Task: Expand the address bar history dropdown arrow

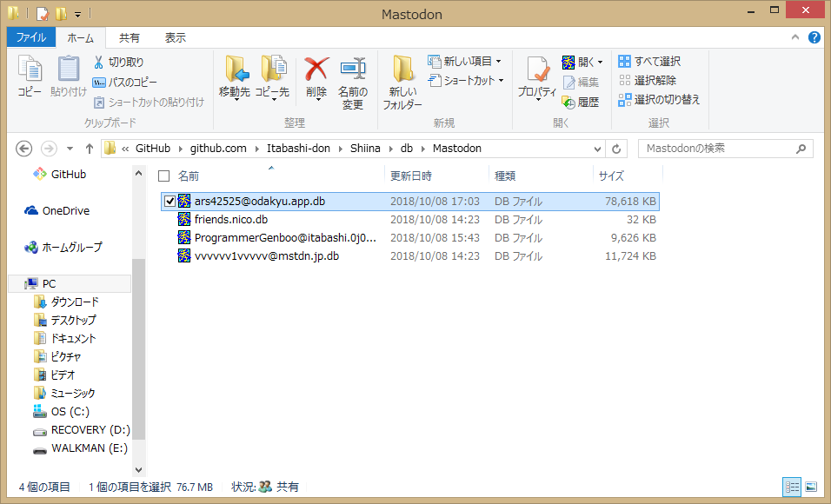Action: pyautogui.click(x=596, y=149)
